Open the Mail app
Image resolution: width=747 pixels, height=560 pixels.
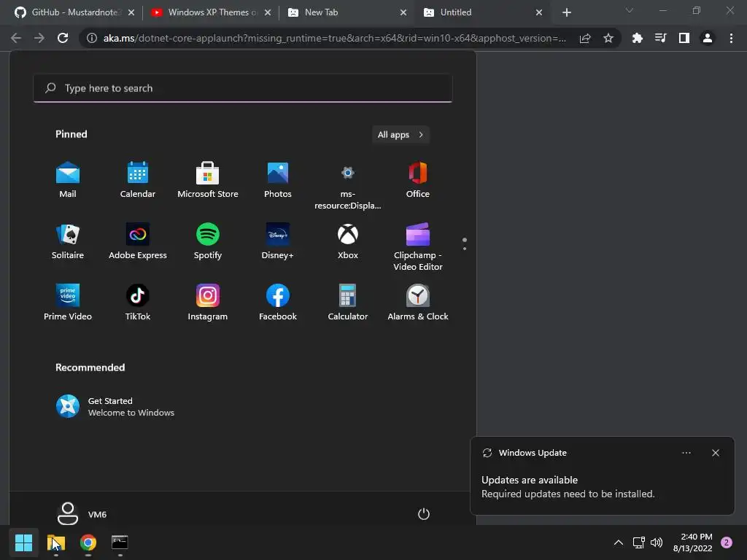(x=68, y=180)
